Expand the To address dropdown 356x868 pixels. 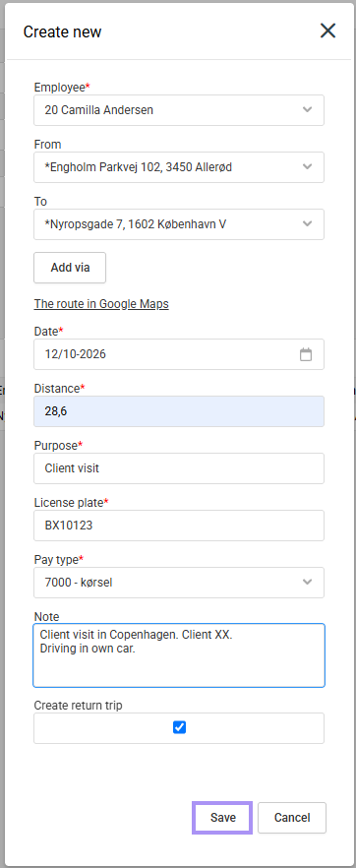[x=179, y=224]
